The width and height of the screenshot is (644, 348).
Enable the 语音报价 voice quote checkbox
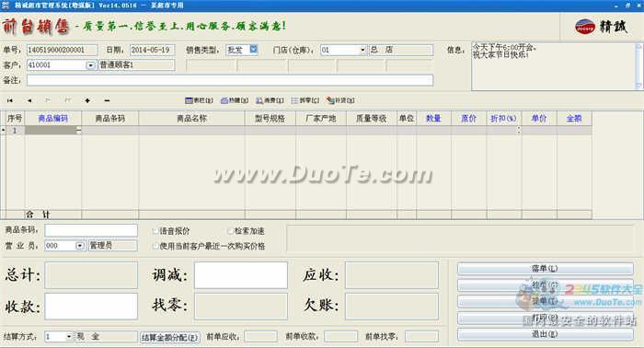(155, 231)
